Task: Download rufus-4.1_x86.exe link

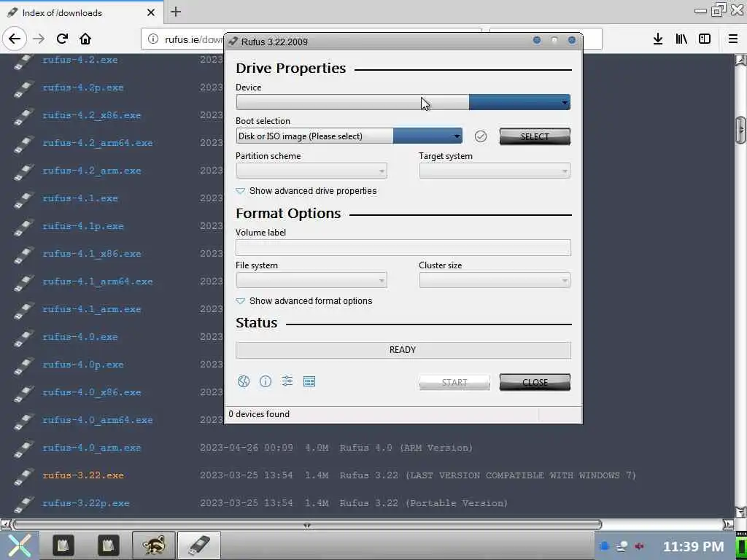Action: point(91,254)
